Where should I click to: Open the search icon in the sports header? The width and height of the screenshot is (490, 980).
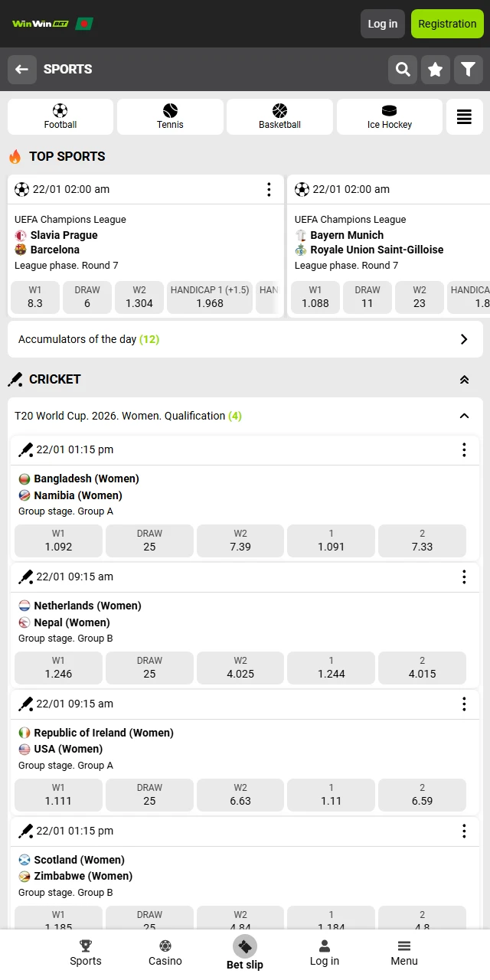tap(403, 69)
